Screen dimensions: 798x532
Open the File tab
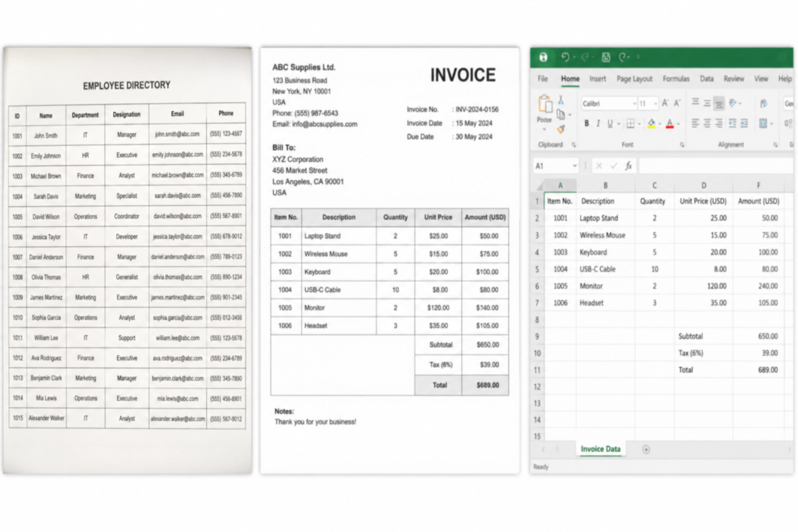542,78
